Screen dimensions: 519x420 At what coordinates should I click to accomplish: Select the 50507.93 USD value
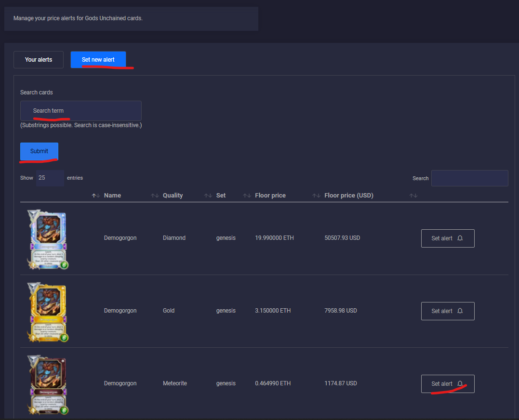point(342,238)
